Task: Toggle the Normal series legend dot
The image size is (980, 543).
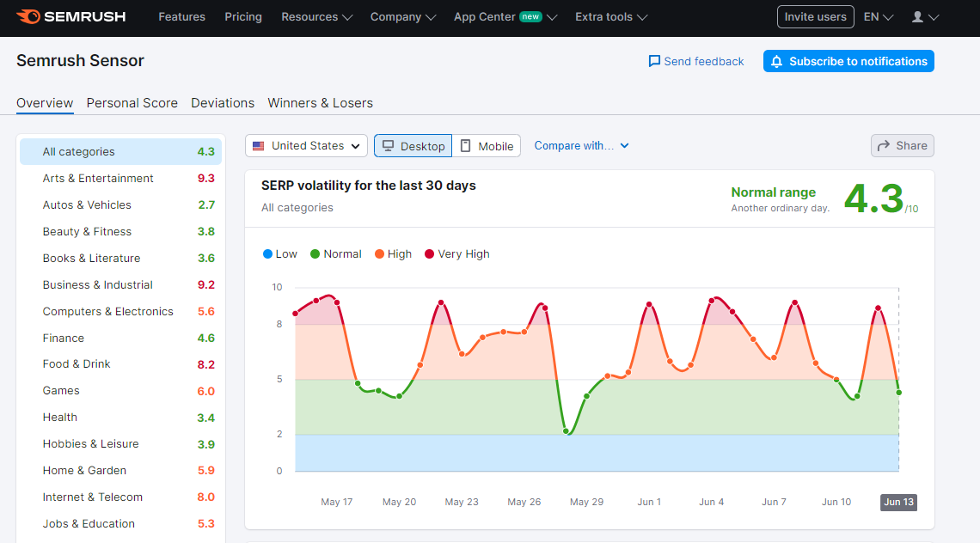Action: [315, 253]
